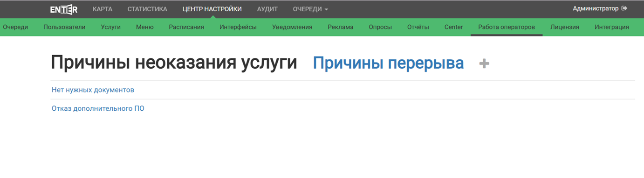Click the logout icon next to Администратор
The width and height of the screenshot is (644, 178).
pos(624,8)
